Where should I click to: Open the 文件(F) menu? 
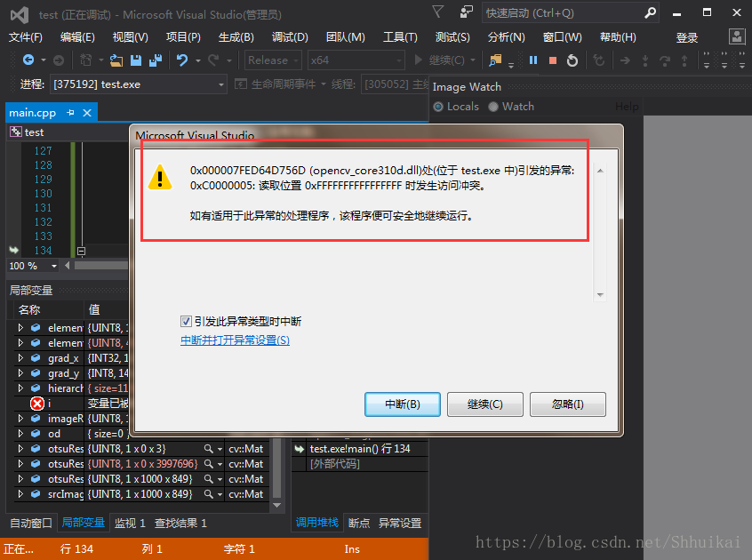pyautogui.click(x=26, y=37)
